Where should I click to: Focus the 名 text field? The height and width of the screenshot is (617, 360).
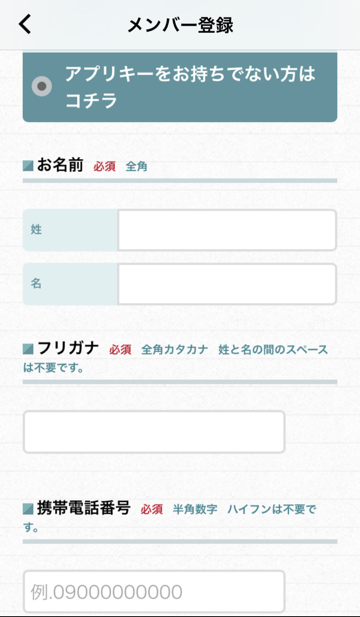click(x=227, y=284)
